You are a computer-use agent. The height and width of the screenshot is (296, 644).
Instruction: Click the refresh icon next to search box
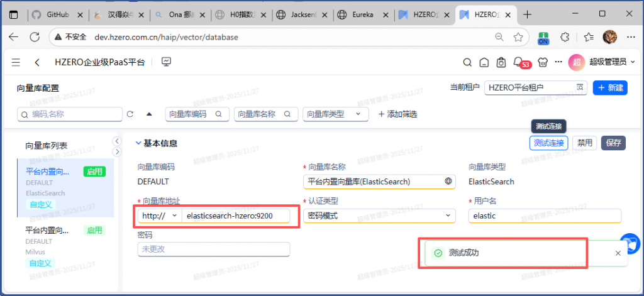pyautogui.click(x=130, y=114)
